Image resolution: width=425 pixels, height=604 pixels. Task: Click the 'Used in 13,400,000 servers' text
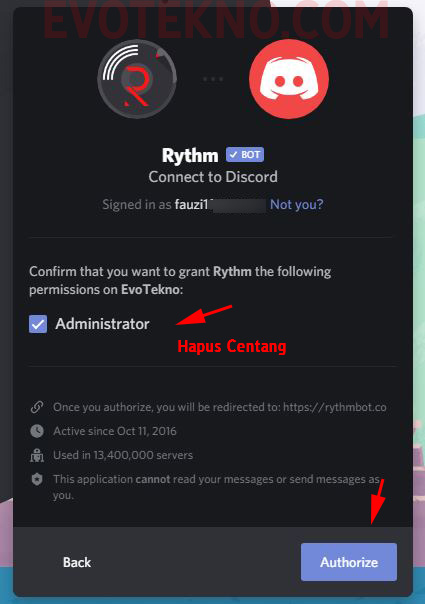(123, 455)
